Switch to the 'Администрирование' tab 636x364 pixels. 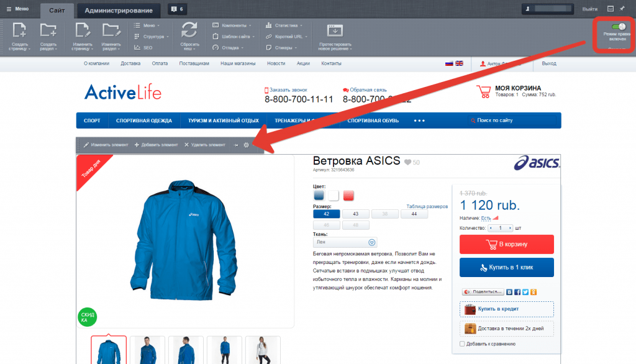click(x=119, y=11)
